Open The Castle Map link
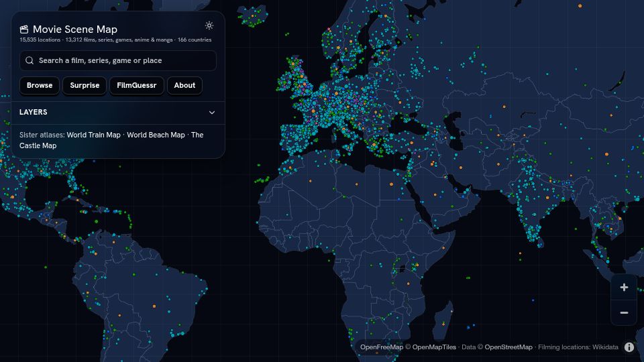This screenshot has height=362, width=644. coord(111,140)
